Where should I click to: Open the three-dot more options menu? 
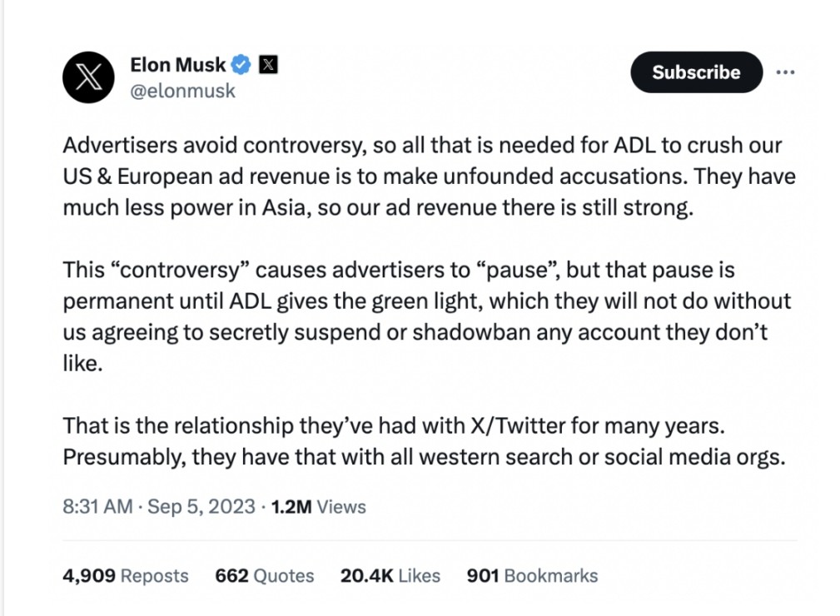tap(785, 72)
